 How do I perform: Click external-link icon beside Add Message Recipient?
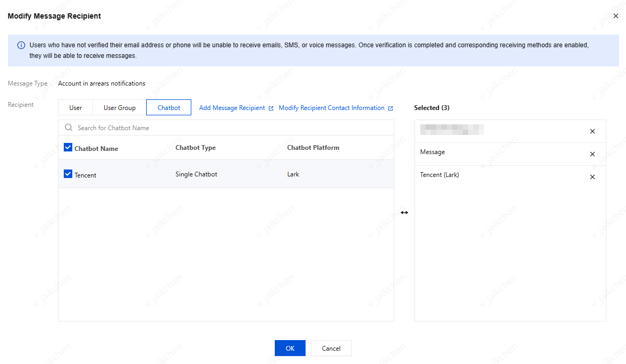(x=271, y=108)
